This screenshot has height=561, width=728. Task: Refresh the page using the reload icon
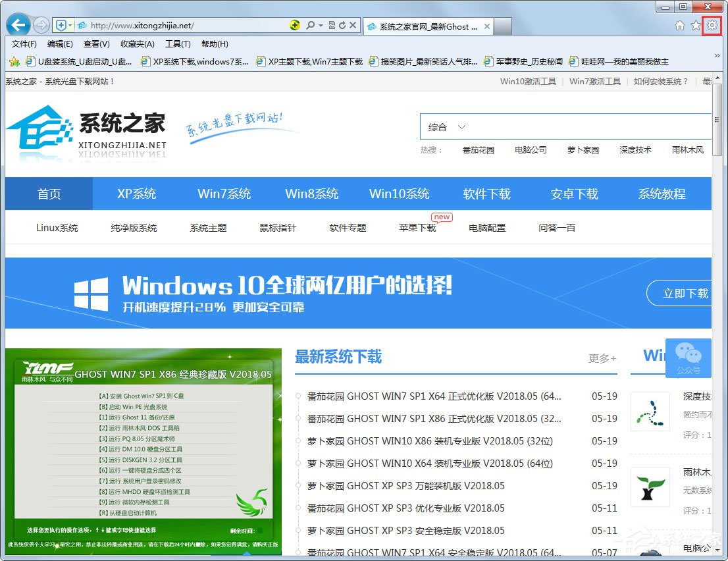tap(342, 25)
